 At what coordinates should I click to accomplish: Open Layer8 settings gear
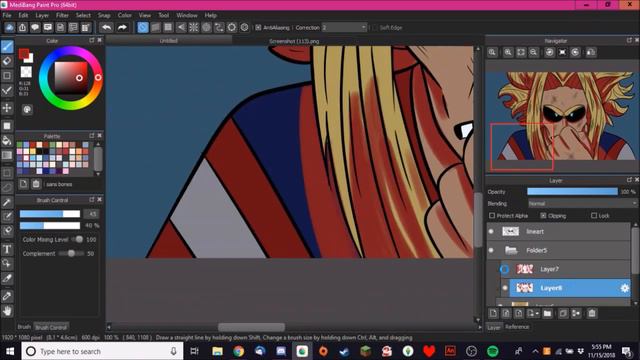point(624,288)
